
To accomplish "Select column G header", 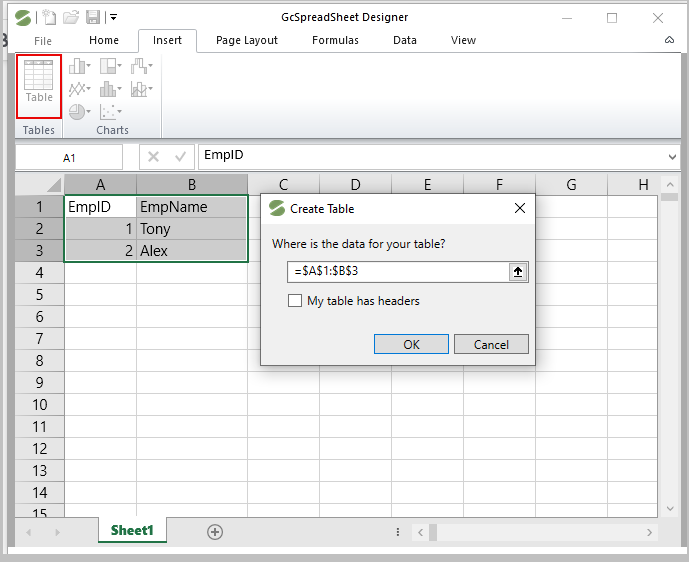I will [571, 185].
